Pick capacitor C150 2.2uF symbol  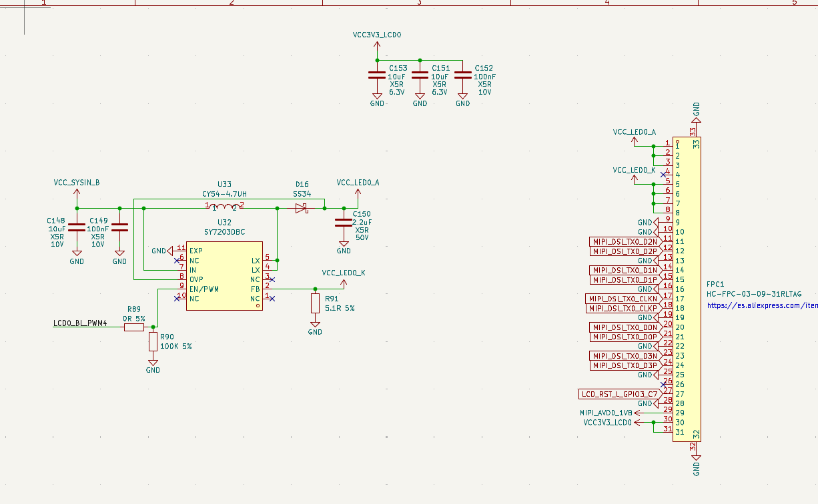[344, 222]
